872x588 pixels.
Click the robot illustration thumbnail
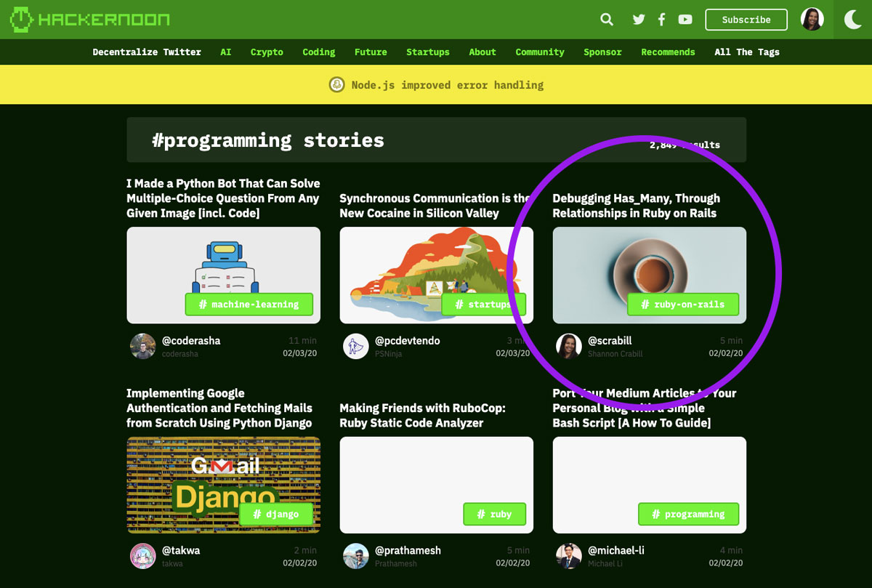223,275
